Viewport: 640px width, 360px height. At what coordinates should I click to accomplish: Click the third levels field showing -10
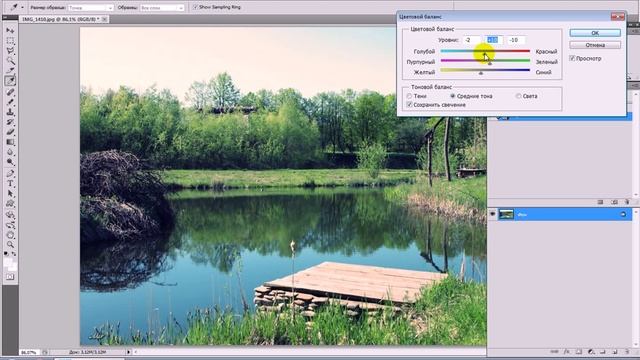516,40
